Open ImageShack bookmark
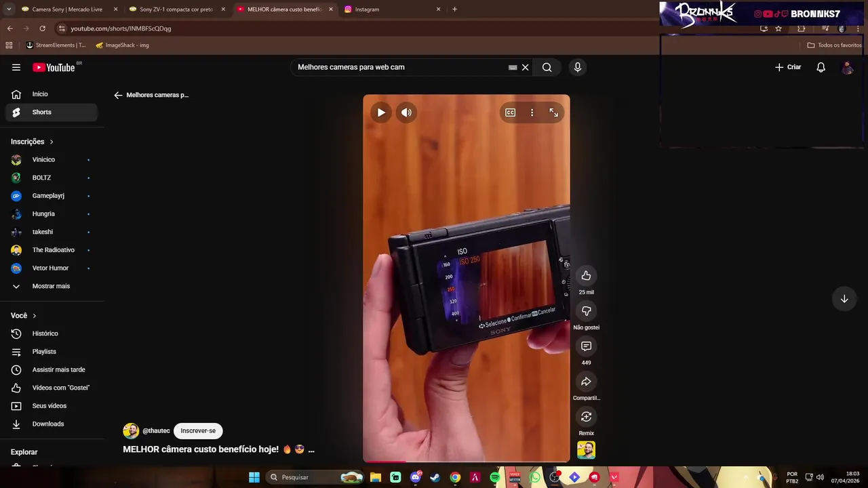 [x=122, y=45]
